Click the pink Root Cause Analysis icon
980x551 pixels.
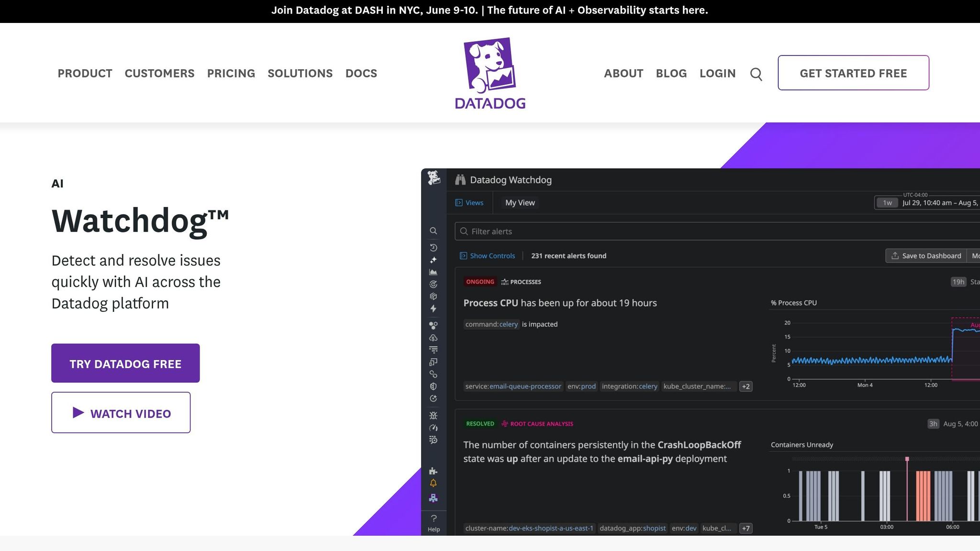coord(504,424)
